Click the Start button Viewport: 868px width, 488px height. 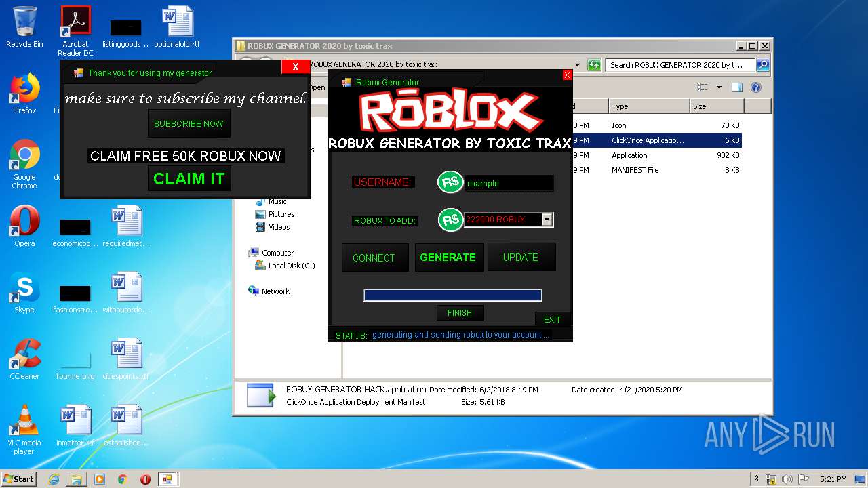pyautogui.click(x=18, y=479)
